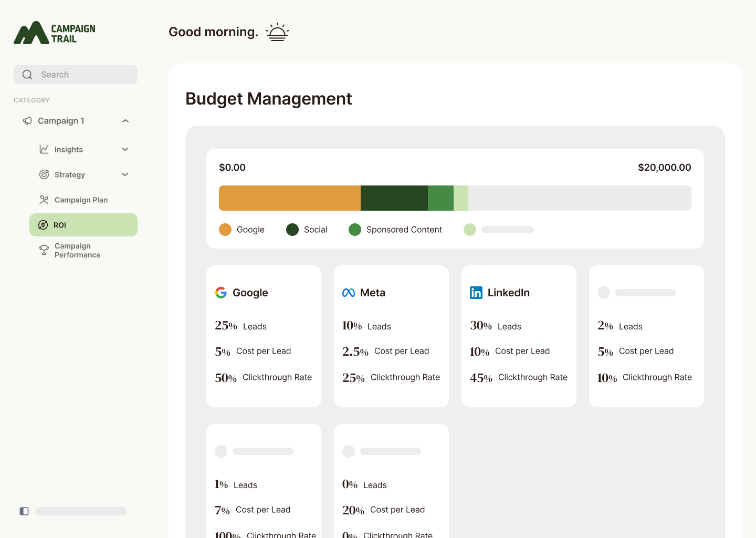Image resolution: width=756 pixels, height=538 pixels.
Task: Click the light green budget bar segment
Action: [460, 198]
